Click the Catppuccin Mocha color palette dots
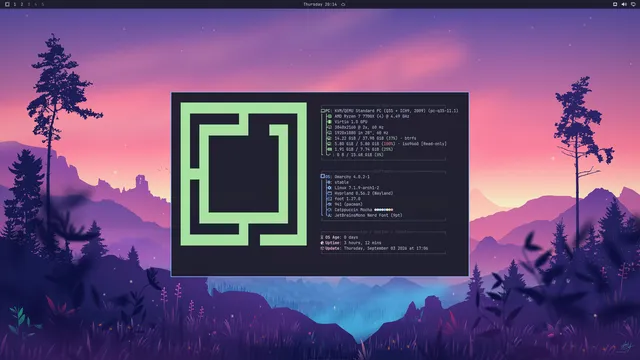Viewport: 640px width, 360px height. click(384, 210)
